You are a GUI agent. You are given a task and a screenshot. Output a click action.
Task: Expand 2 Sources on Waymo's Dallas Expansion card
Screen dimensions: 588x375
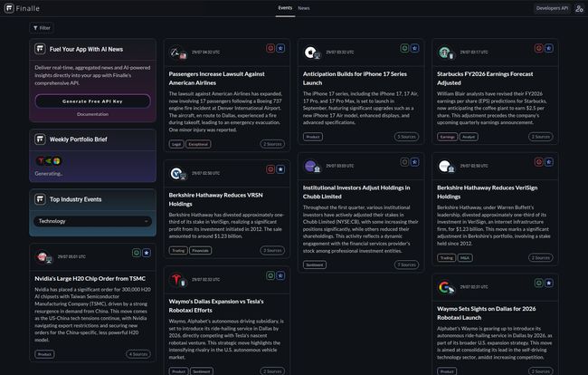pos(272,371)
